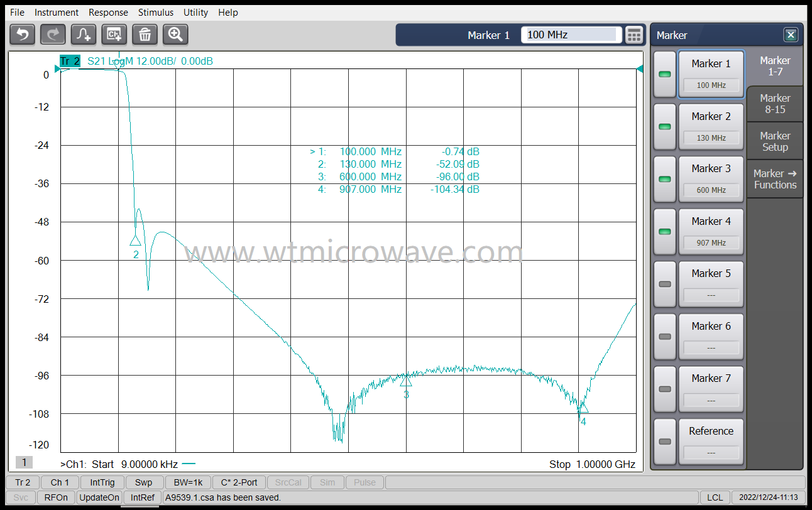812x510 pixels.
Task: Select the Tr 2 trace in the status bar
Action: click(22, 482)
